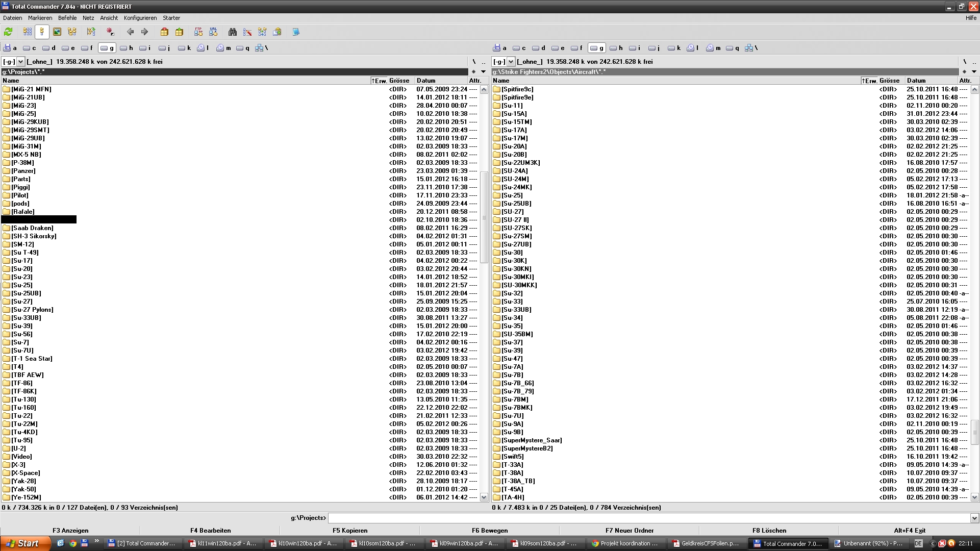Show the directory tree view icon

pyautogui.click(x=72, y=32)
